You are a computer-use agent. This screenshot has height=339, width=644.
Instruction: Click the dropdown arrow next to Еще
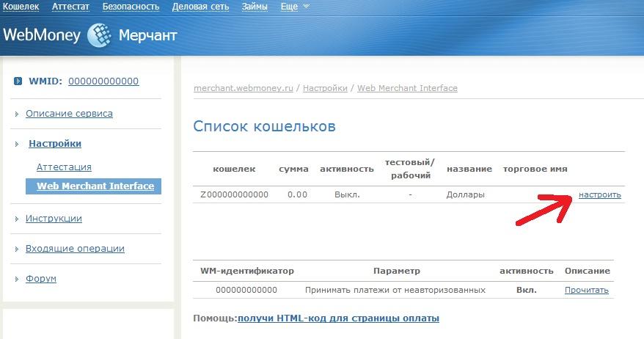point(306,7)
